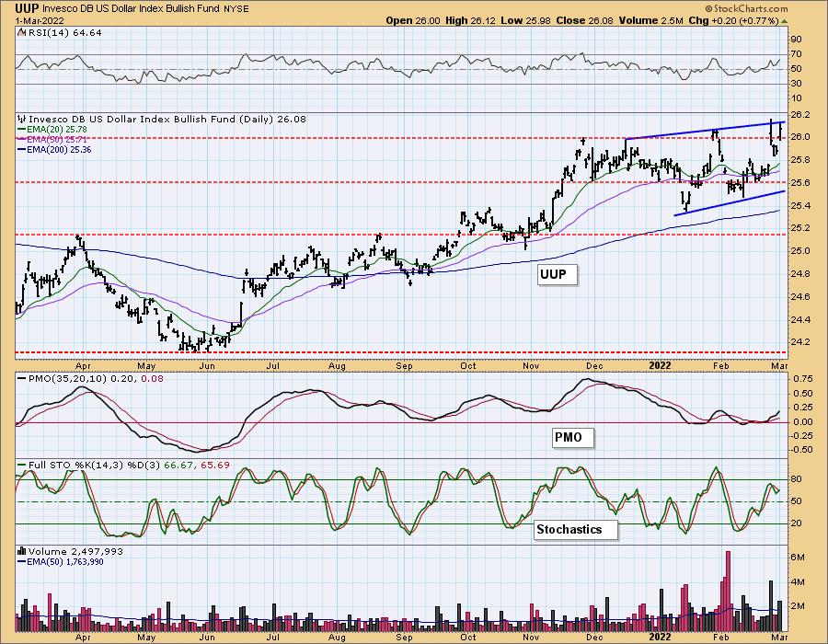Click the RSI(14) 64.64 label
The width and height of the screenshot is (828, 644).
63,33
